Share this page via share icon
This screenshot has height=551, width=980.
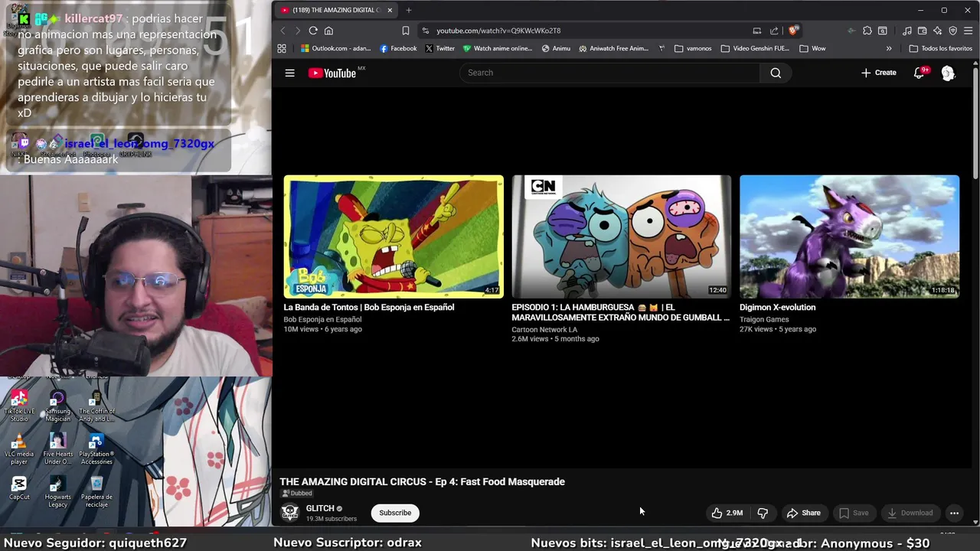pyautogui.click(x=774, y=31)
